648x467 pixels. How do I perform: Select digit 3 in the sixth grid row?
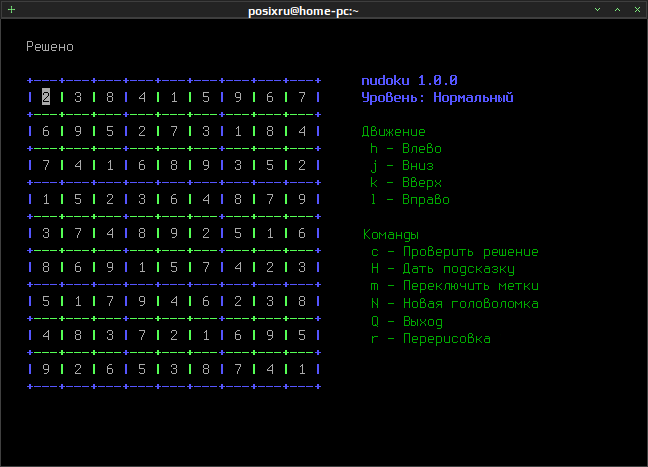(x=302, y=267)
